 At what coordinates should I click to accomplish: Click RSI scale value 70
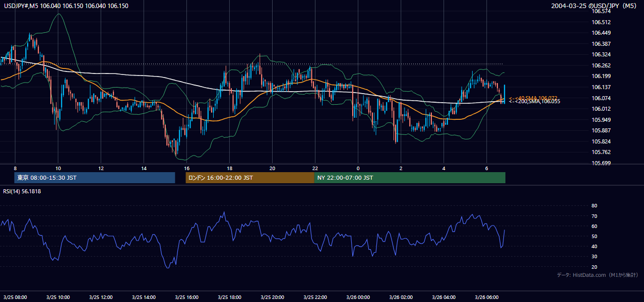coord(594,216)
